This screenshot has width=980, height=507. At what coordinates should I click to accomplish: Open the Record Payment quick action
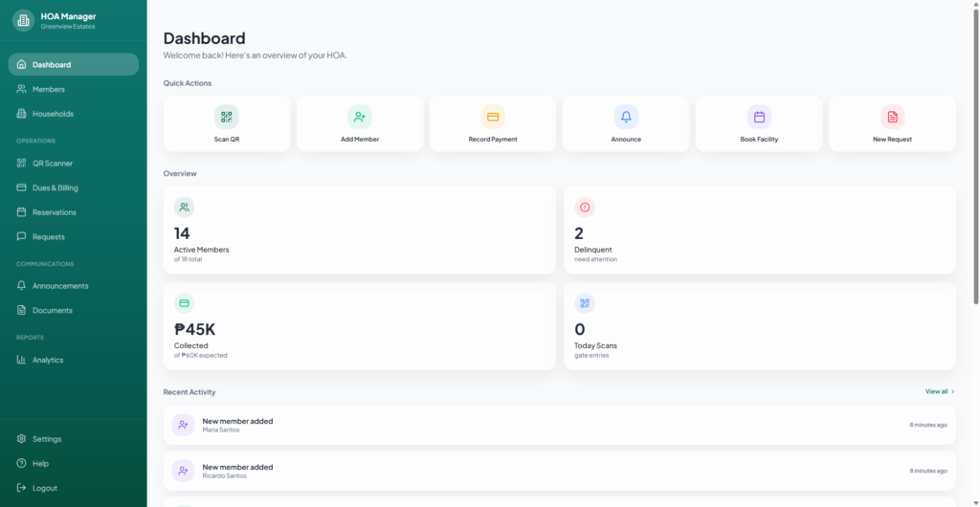[493, 123]
